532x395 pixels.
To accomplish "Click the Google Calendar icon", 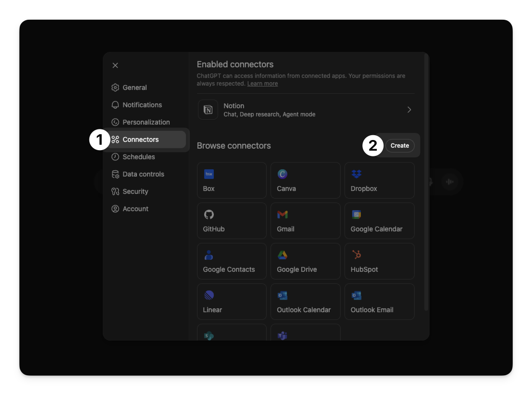I will (356, 214).
